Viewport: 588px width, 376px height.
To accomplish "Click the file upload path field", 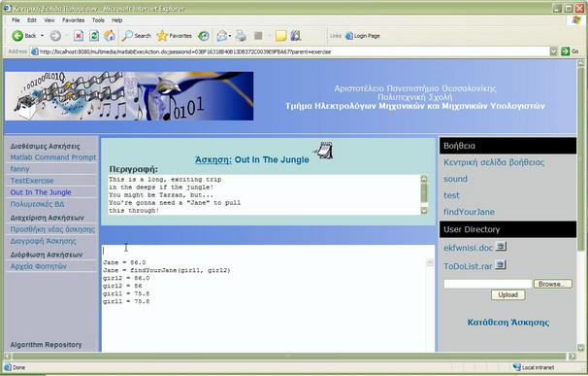I will [488, 284].
